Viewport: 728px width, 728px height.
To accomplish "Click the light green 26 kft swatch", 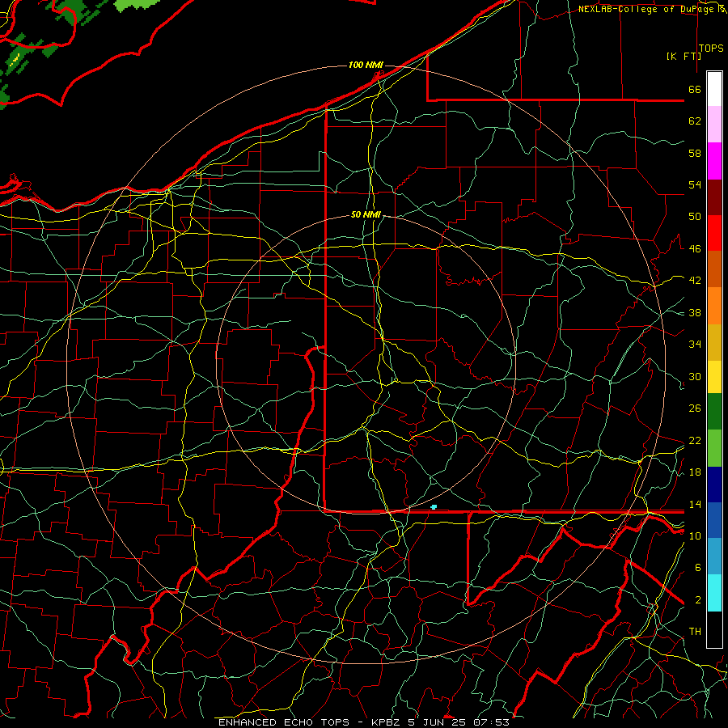I will [714, 448].
